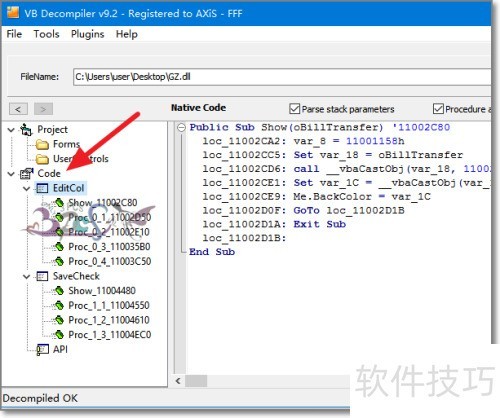Open the Plugins menu
The image size is (500, 418).
click(87, 34)
